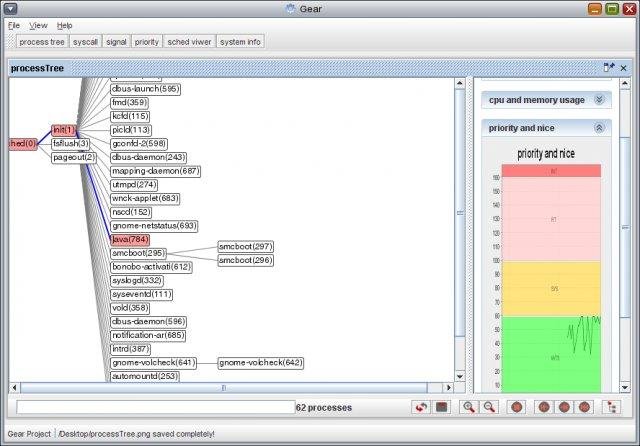Click the right panel vertical scrollbar thumb
Viewport: 640px width, 446px height.
[625, 227]
